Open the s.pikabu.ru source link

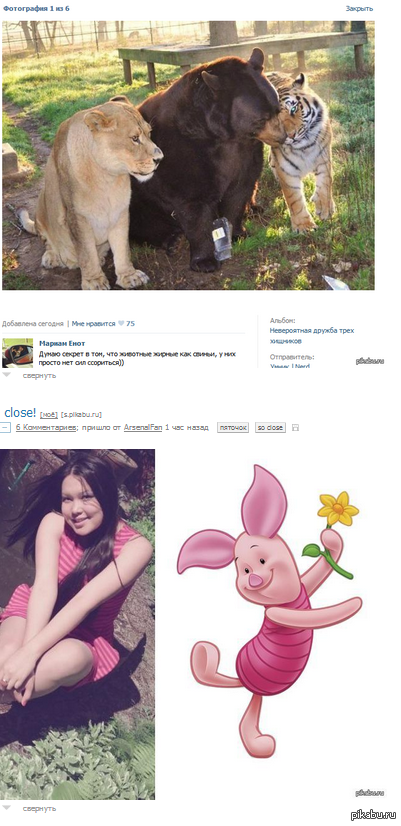(x=81, y=415)
